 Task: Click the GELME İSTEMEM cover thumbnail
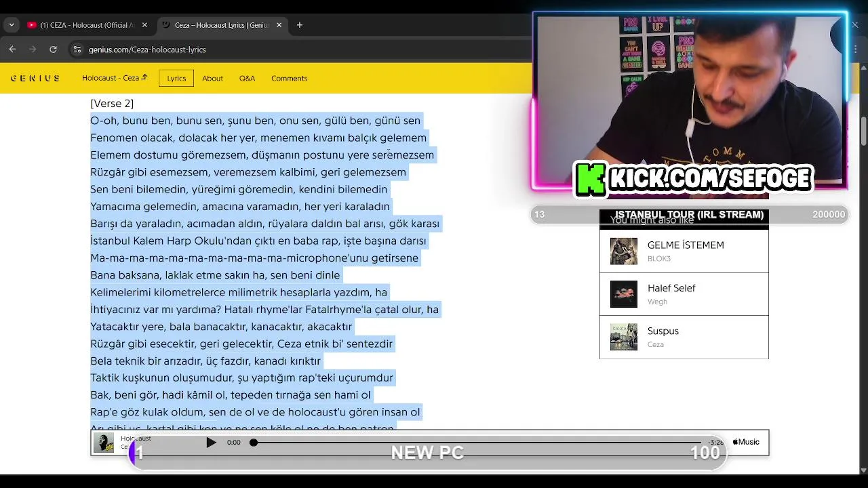pyautogui.click(x=624, y=251)
